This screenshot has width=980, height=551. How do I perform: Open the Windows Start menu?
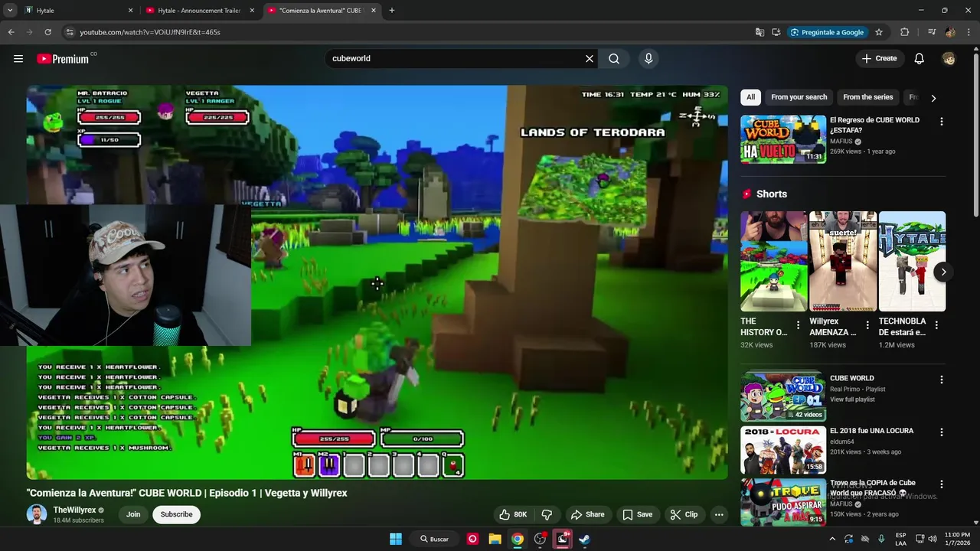click(x=396, y=539)
